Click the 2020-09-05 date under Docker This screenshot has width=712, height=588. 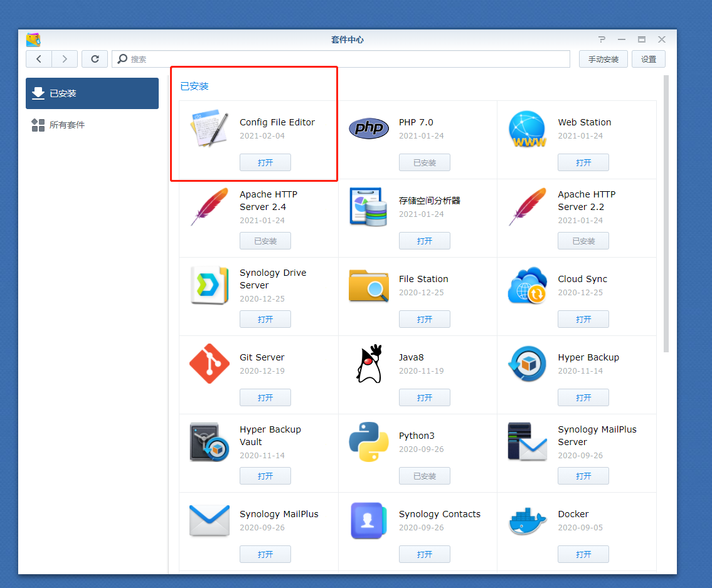point(580,528)
